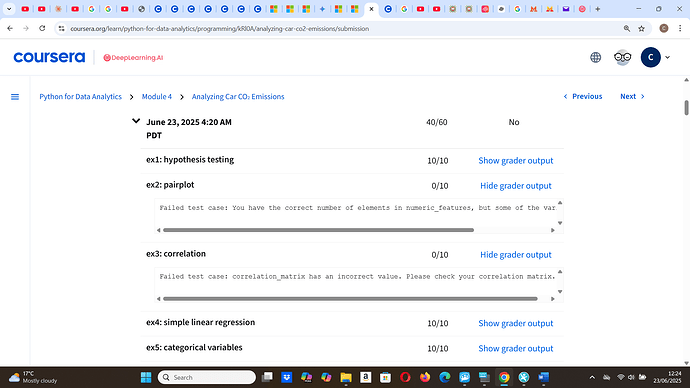Open the Module 4 breadcrumb
This screenshot has width=690, height=388.
(157, 97)
